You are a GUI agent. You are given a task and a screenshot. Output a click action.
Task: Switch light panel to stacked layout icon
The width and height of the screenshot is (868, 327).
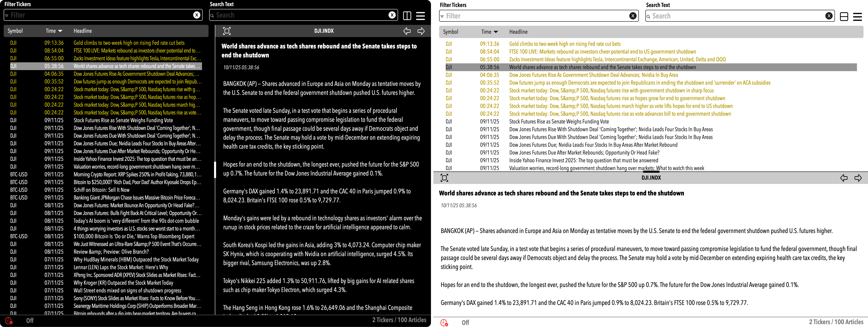844,17
